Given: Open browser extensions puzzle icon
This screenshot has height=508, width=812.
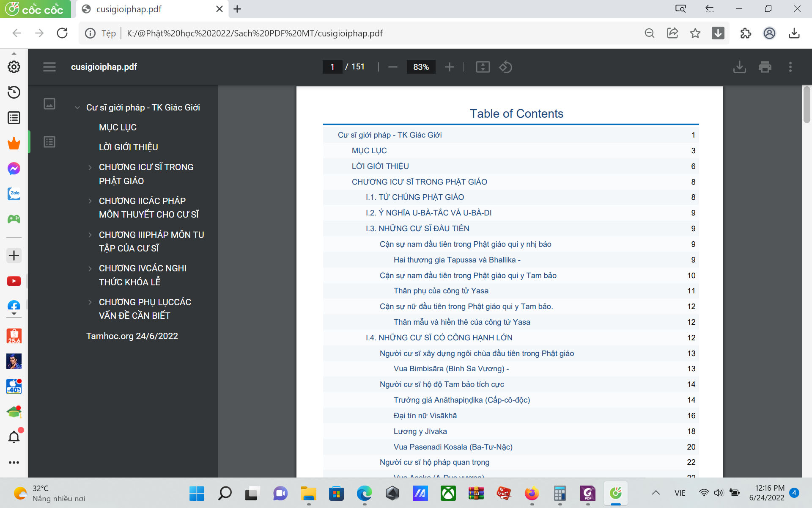Looking at the screenshot, I should (746, 33).
